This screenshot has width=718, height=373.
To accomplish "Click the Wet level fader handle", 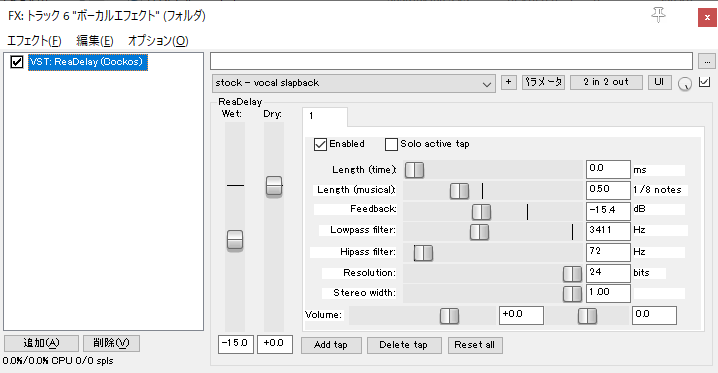I will point(235,240).
